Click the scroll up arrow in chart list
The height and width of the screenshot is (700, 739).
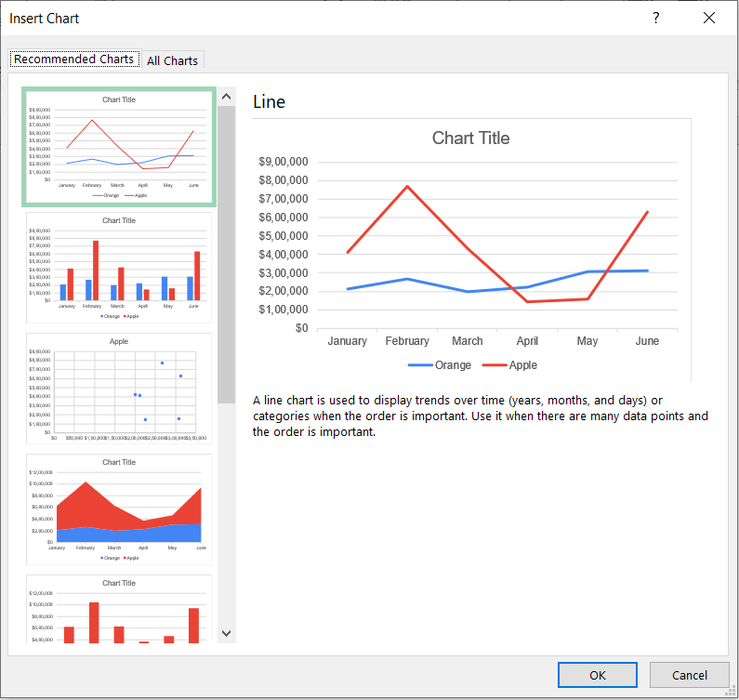pyautogui.click(x=226, y=97)
